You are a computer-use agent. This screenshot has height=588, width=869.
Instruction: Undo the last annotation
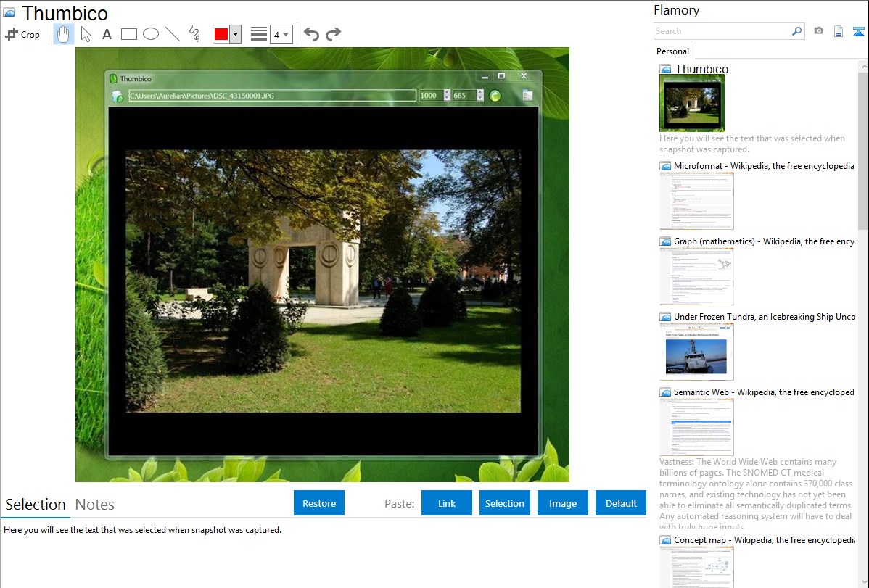coord(311,34)
